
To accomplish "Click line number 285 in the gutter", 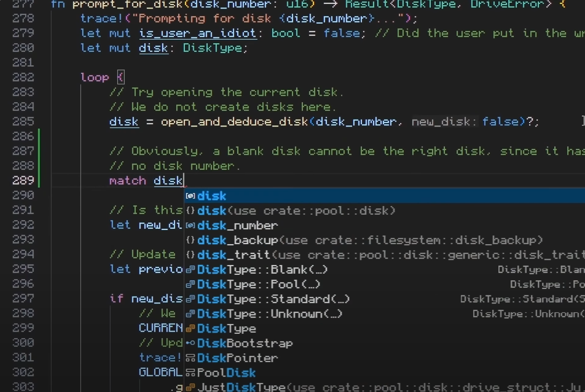I will (x=23, y=121).
